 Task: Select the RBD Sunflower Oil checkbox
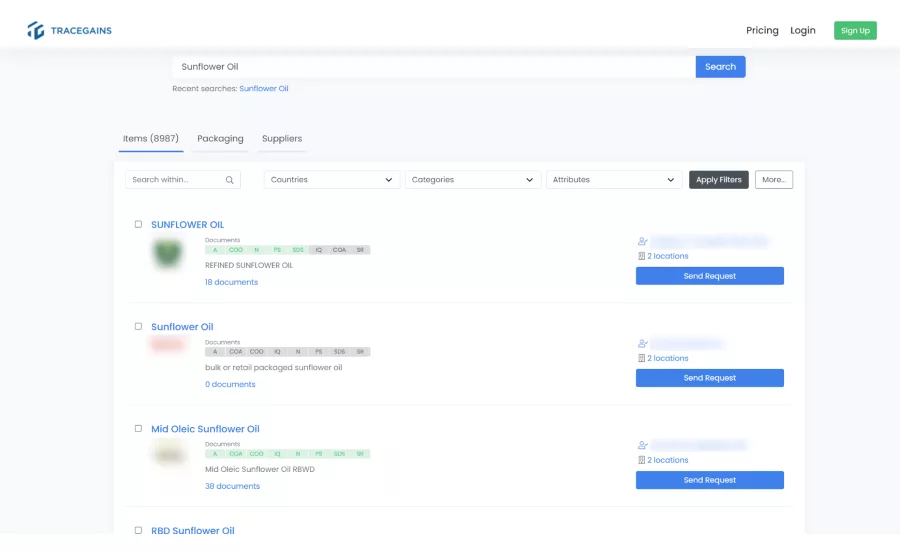[138, 530]
